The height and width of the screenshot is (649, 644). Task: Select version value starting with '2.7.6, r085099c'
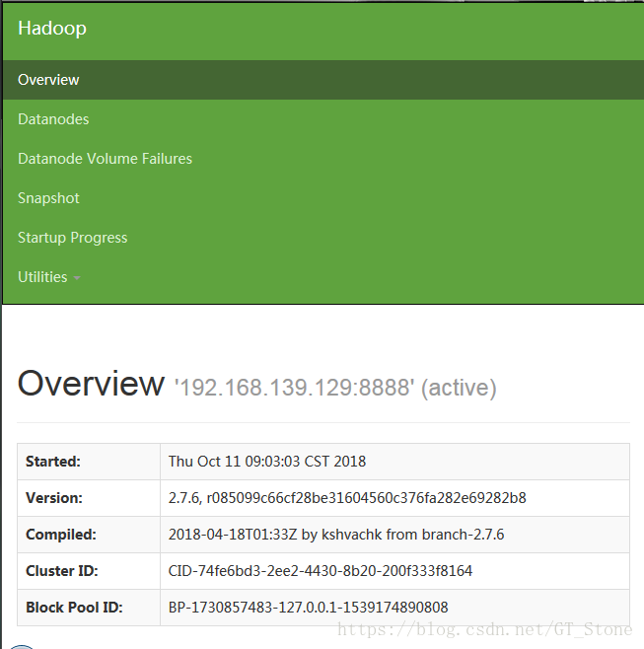tap(347, 498)
